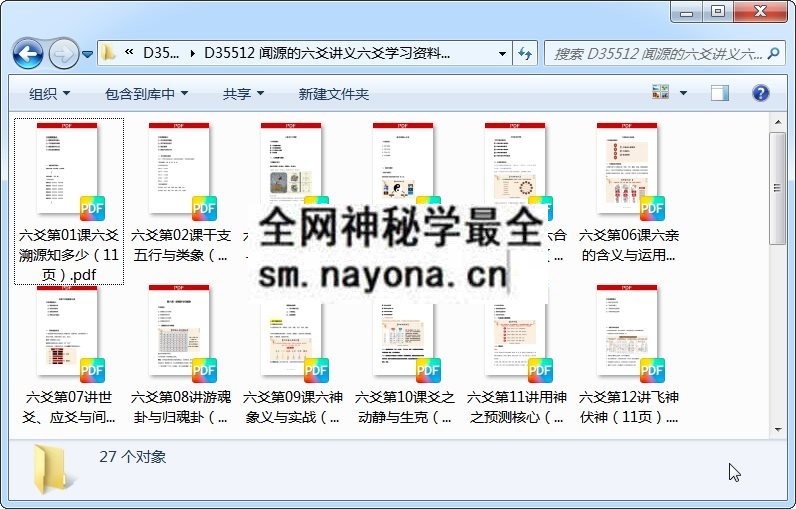This screenshot has width=796, height=509.
Task: Click the folder icon in address bar
Action: click(108, 53)
